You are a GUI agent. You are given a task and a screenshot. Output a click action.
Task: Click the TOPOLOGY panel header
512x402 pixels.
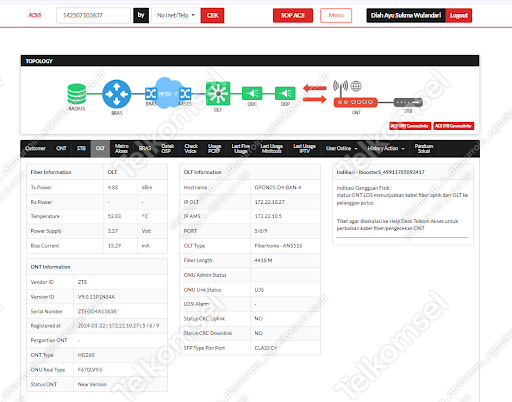coord(250,61)
